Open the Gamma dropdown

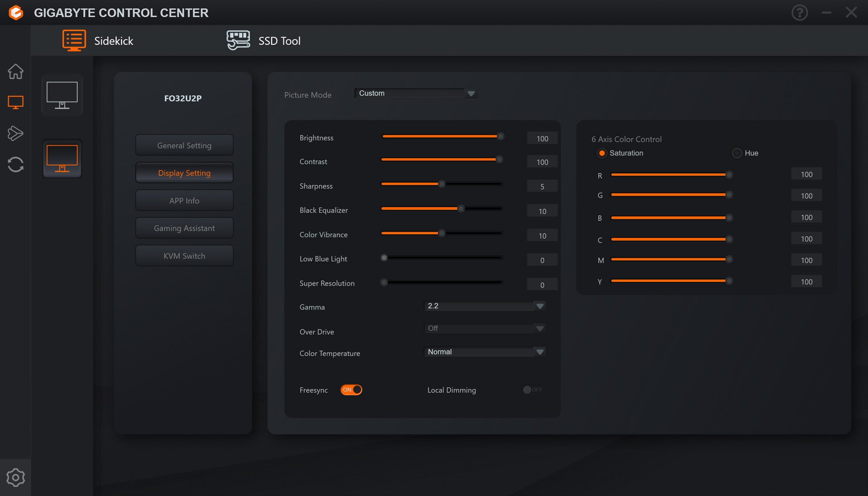(x=539, y=306)
